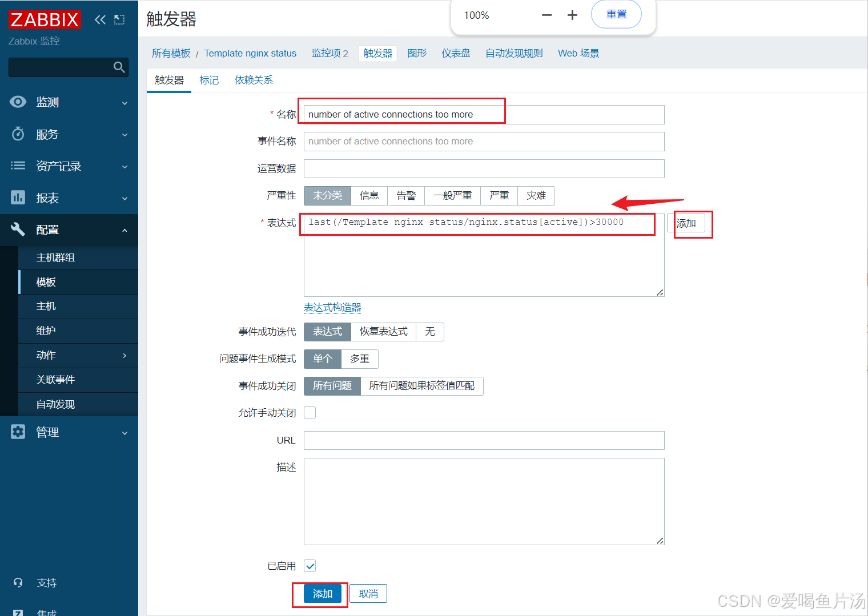The height and width of the screenshot is (616, 868).
Task: Switch to the 标记 tab
Action: tap(209, 80)
